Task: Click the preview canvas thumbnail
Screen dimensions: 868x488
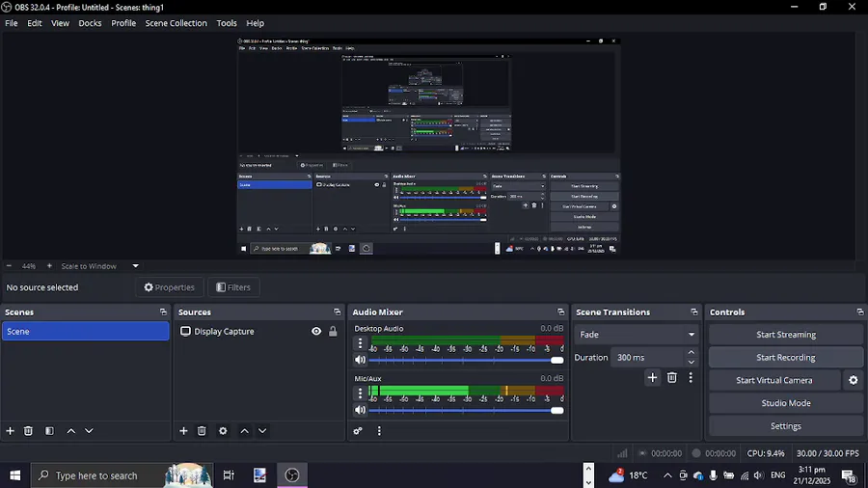Action: click(x=428, y=146)
